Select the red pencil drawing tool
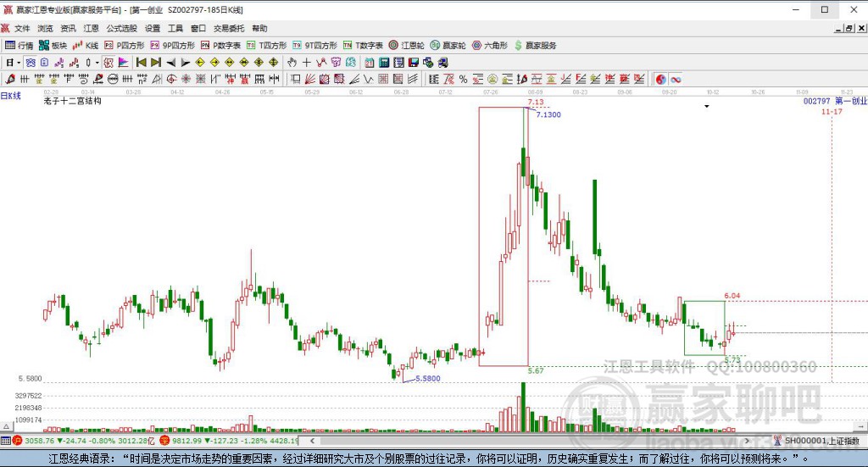Image resolution: width=868 pixels, height=467 pixels. [10, 79]
